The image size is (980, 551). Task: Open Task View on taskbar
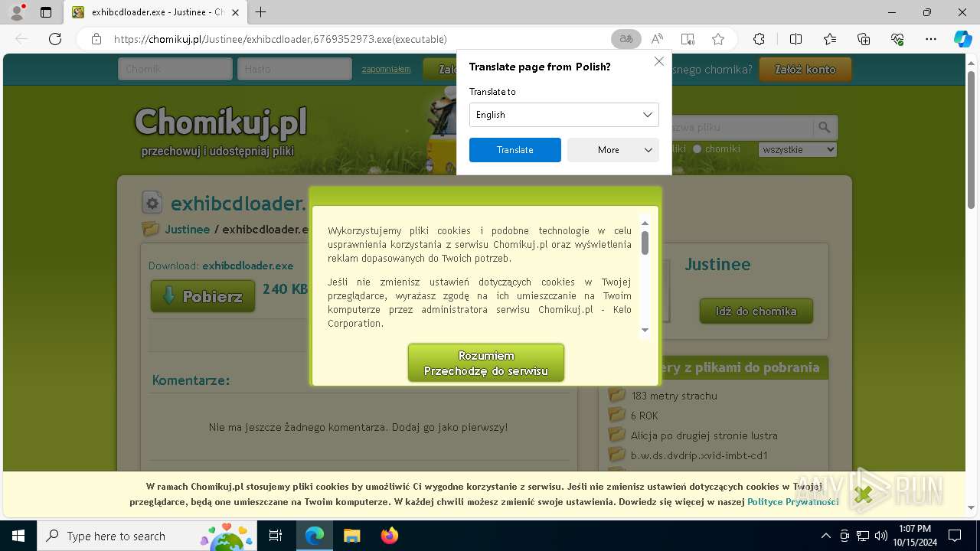[276, 536]
